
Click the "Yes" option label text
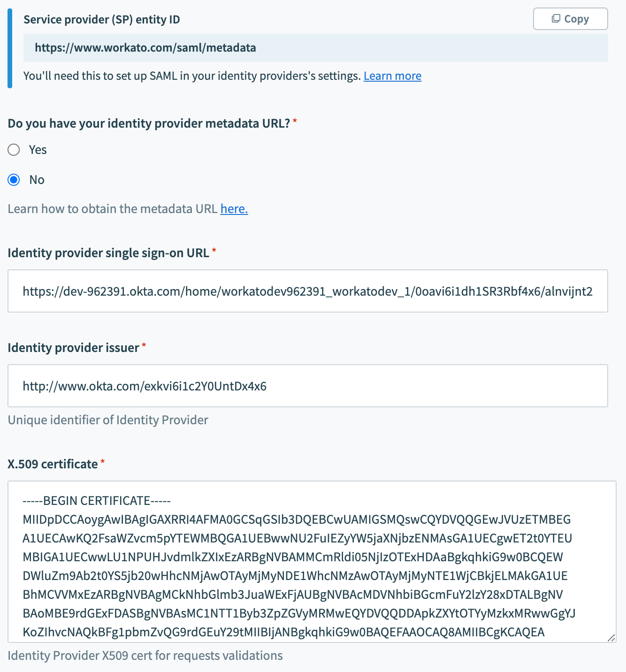[38, 150]
